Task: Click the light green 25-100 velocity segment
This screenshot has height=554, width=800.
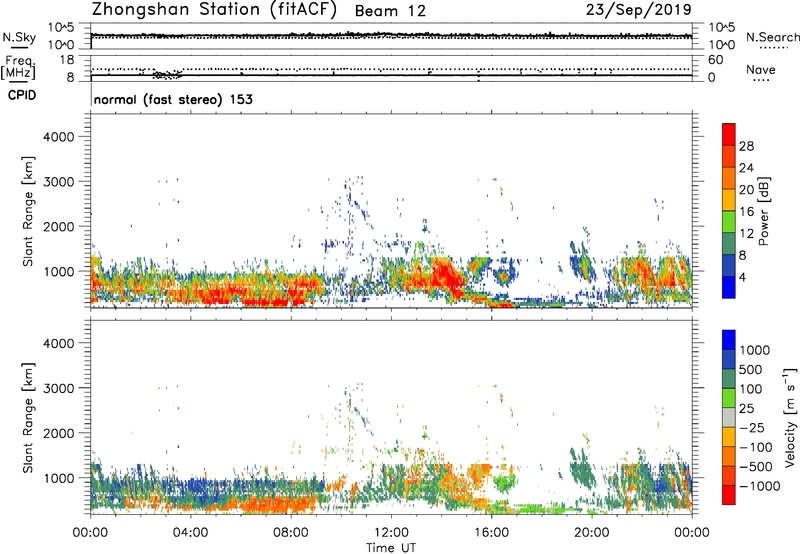Action: [x=729, y=398]
